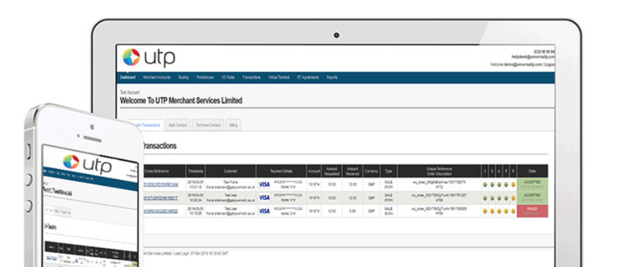Viewport: 644px width, 267px height.
Task: Switch to the Main Contact tab
Action: click(x=178, y=125)
